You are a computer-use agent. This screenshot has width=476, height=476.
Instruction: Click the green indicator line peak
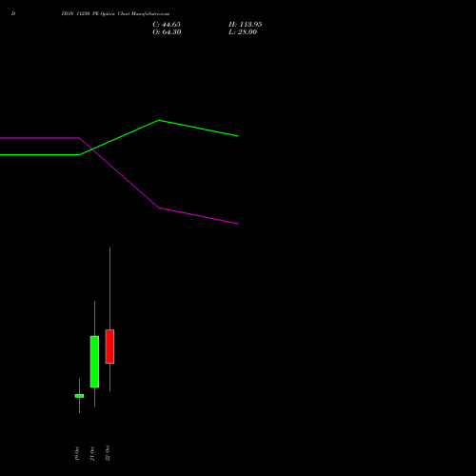pyautogui.click(x=159, y=120)
